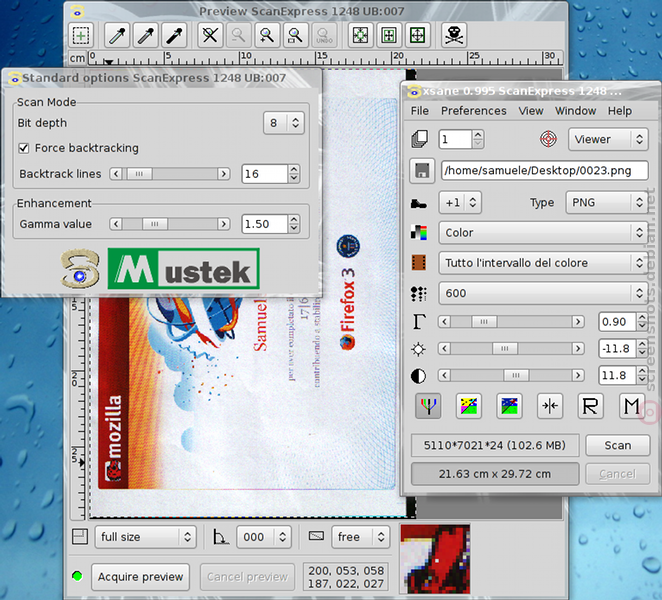Screen dimensions: 662x600
Task: Open the File menu in xsane
Action: tap(419, 111)
